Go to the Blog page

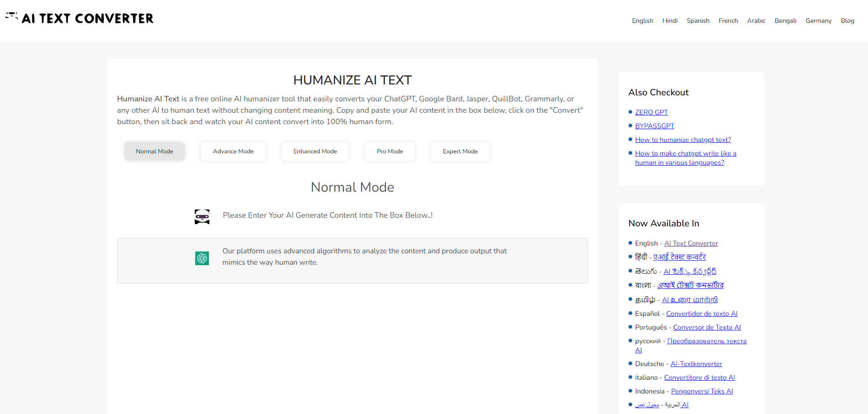tap(847, 21)
